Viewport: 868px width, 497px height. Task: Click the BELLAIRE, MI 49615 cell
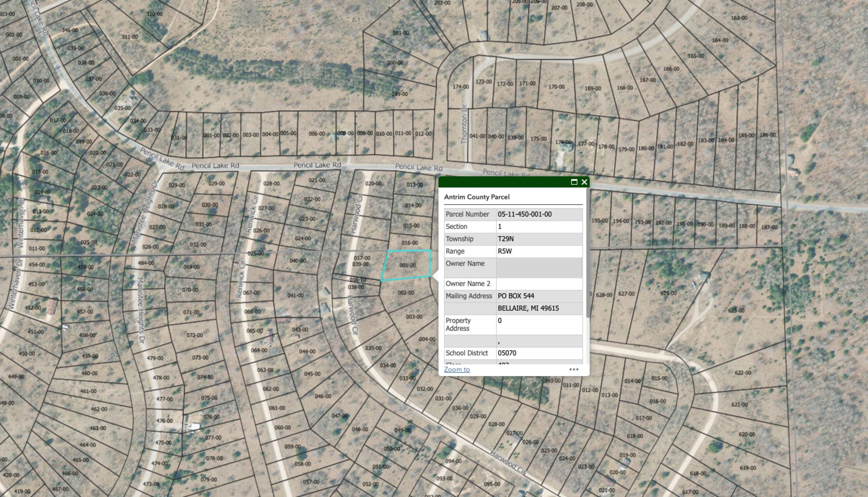(539, 308)
